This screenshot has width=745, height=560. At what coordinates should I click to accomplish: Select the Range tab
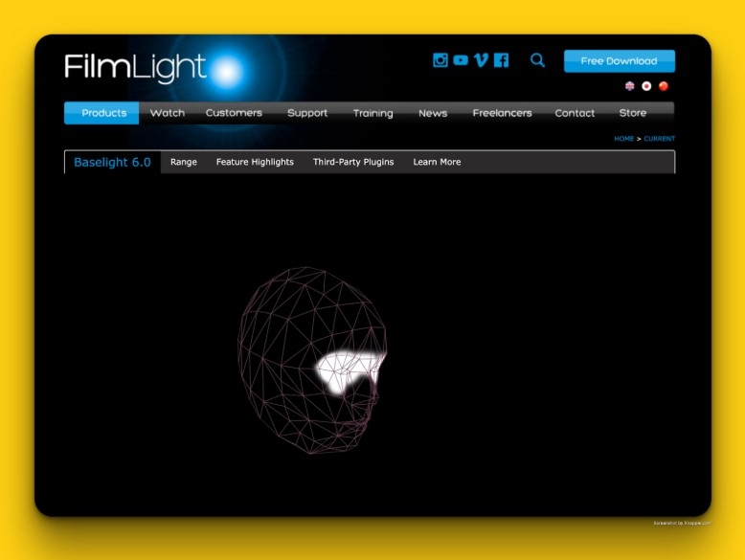[x=184, y=162]
